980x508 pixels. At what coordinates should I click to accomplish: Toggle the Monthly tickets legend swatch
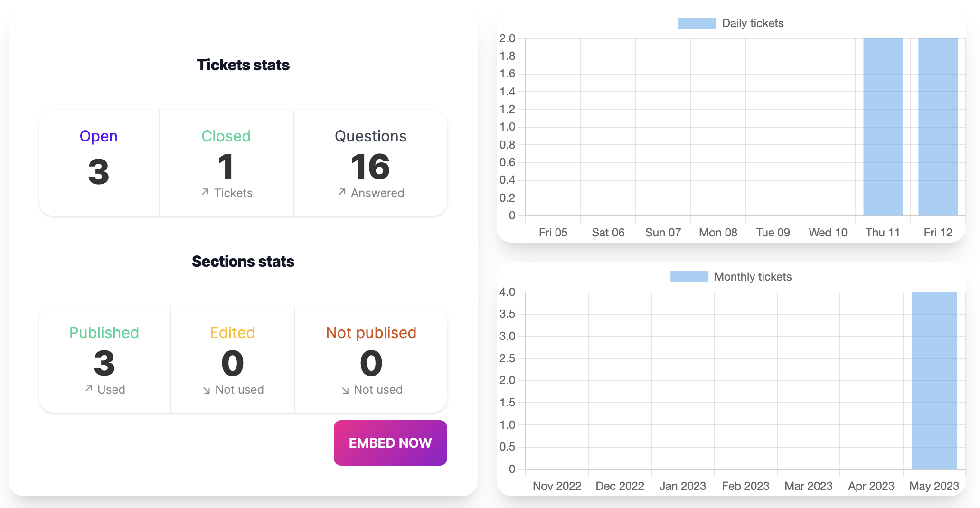point(689,277)
